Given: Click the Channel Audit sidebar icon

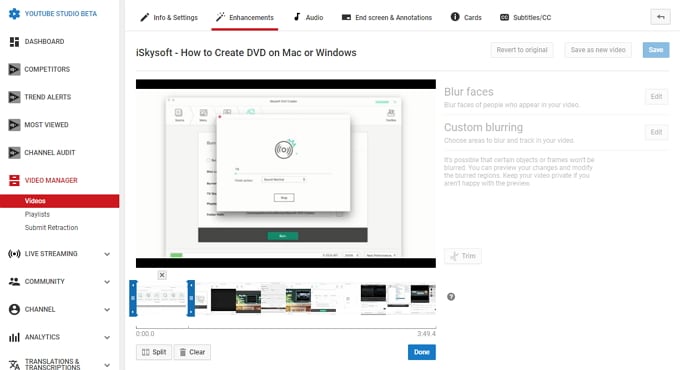Looking at the screenshot, I should (x=14, y=153).
